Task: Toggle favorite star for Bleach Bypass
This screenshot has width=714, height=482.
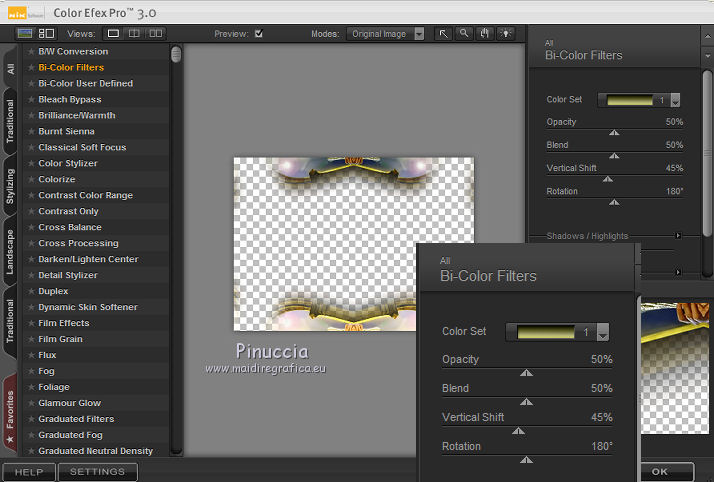Action: [x=31, y=99]
